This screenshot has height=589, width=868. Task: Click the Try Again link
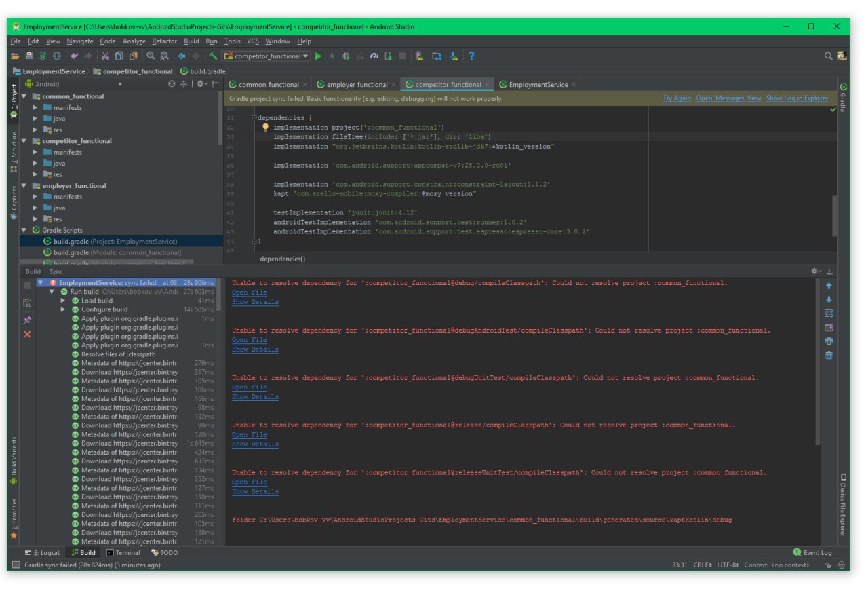[677, 98]
